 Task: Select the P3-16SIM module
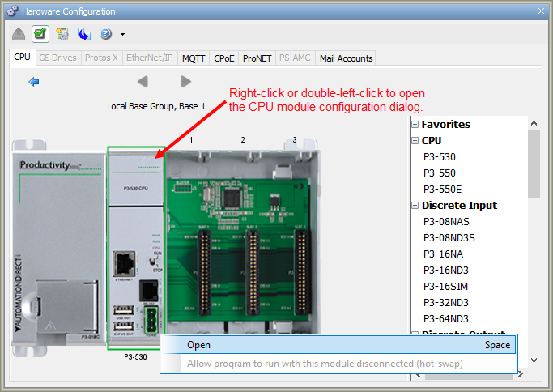(x=445, y=287)
